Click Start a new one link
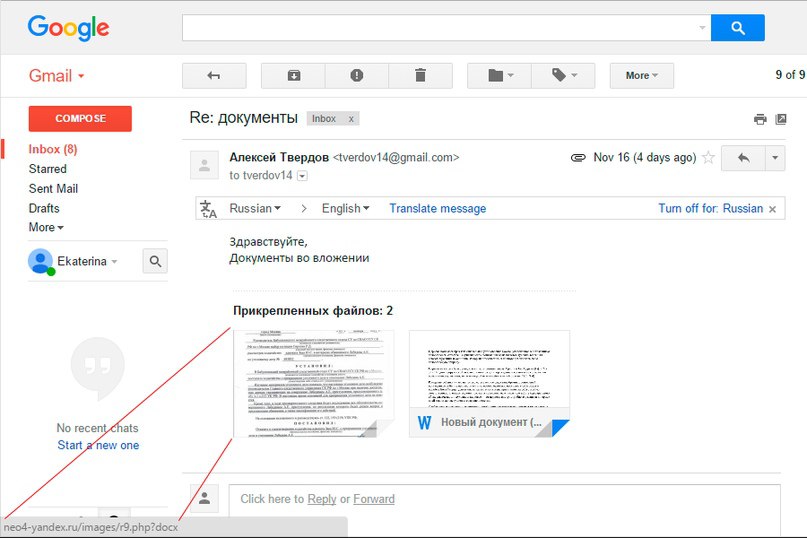807x538 pixels. click(x=98, y=445)
